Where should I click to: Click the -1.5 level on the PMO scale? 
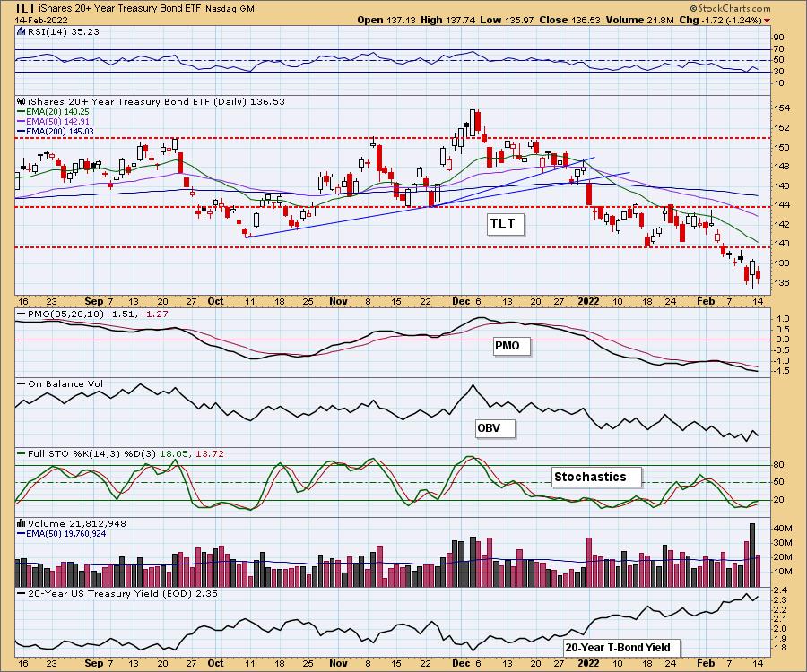[x=781, y=371]
